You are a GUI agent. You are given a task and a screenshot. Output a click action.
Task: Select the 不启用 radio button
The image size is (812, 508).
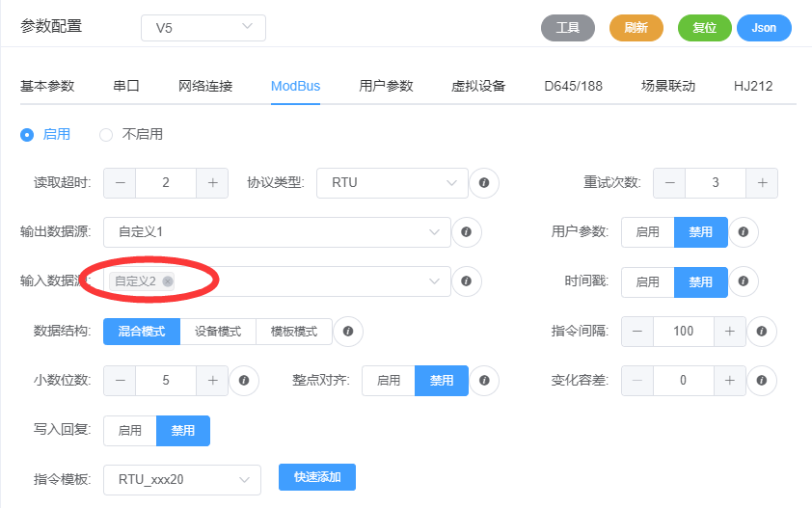click(x=107, y=135)
